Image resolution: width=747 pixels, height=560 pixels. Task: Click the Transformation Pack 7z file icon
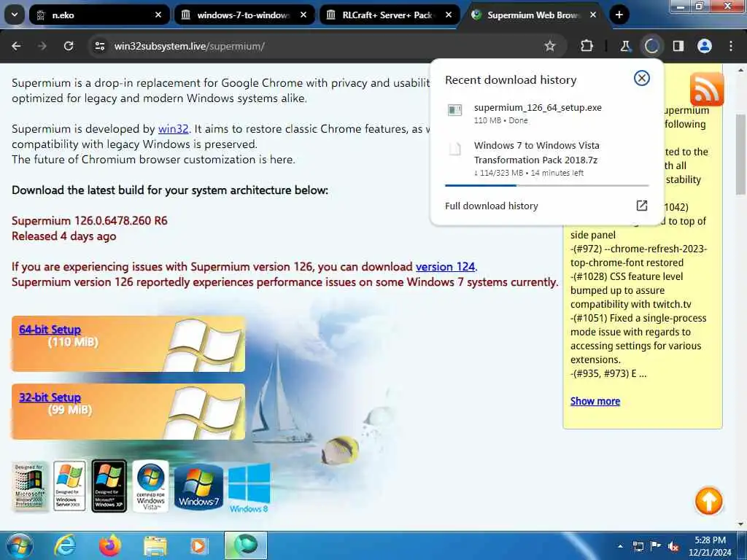(x=455, y=149)
